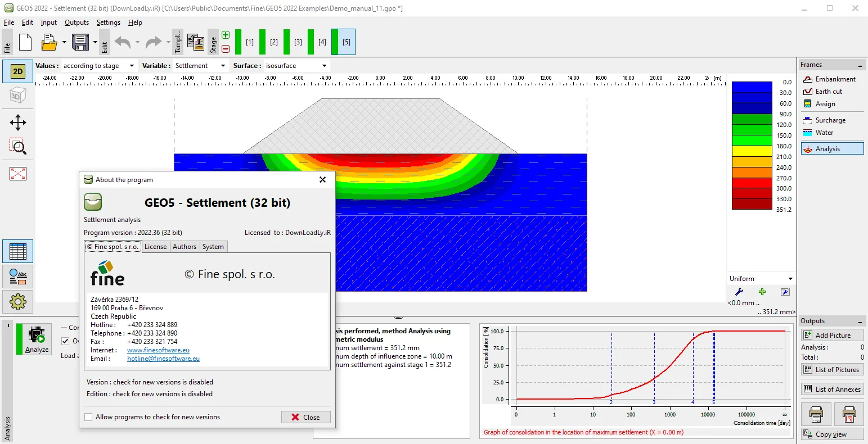Click the print picture (red) icon in Outputs
Viewport: 868px width, 444px height.
coord(849,414)
